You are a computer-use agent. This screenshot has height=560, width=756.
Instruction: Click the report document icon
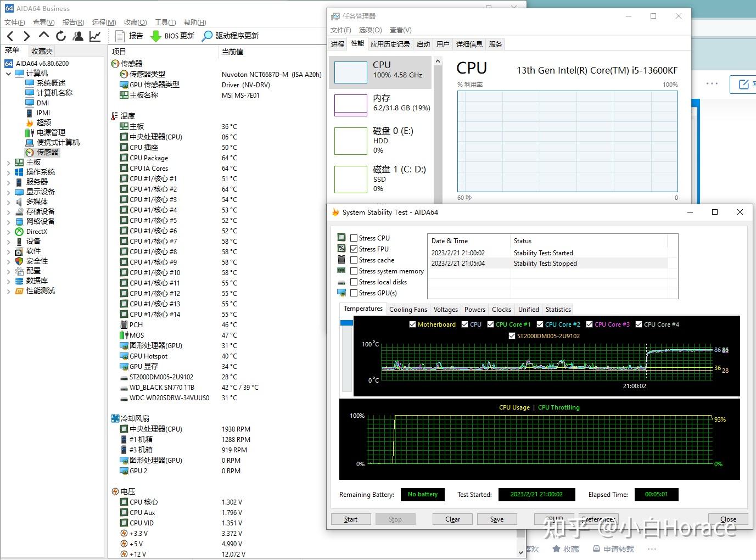120,36
